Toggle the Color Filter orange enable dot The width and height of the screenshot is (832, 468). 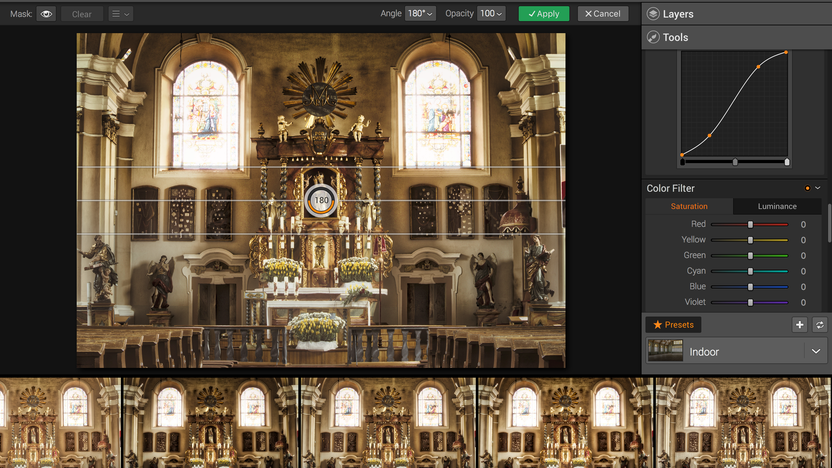[x=807, y=188]
